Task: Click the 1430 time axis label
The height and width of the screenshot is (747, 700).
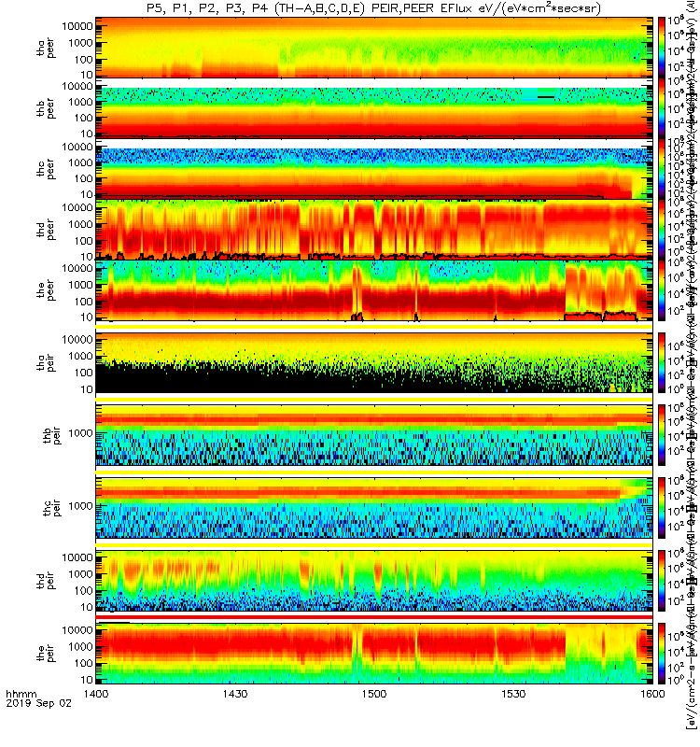Action: [x=235, y=694]
